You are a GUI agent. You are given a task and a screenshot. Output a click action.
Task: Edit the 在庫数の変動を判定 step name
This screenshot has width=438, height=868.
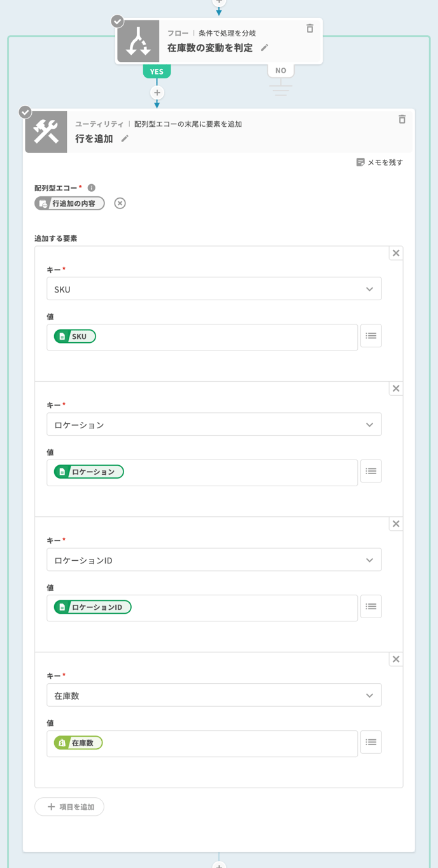(265, 48)
